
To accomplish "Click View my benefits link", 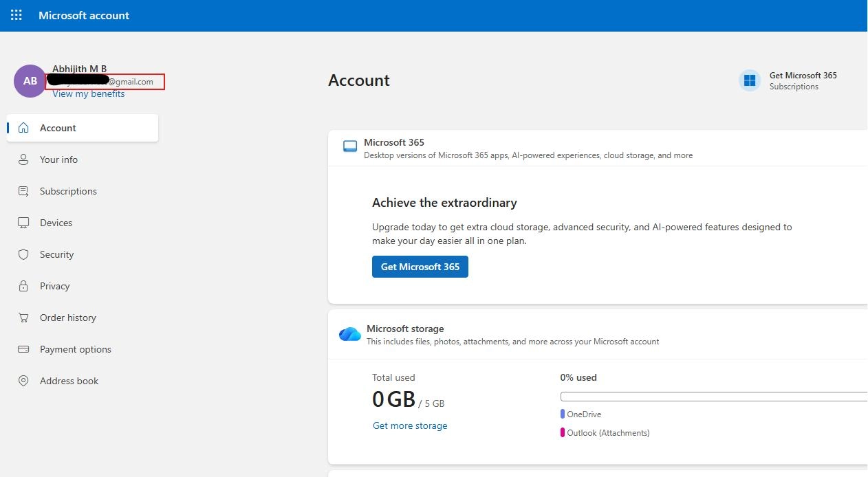I will tap(89, 93).
